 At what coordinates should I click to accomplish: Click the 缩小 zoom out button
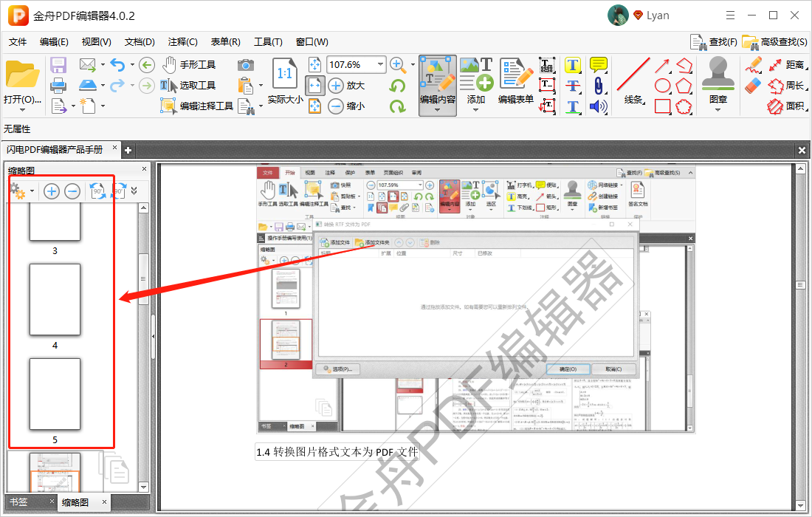pyautogui.click(x=346, y=106)
